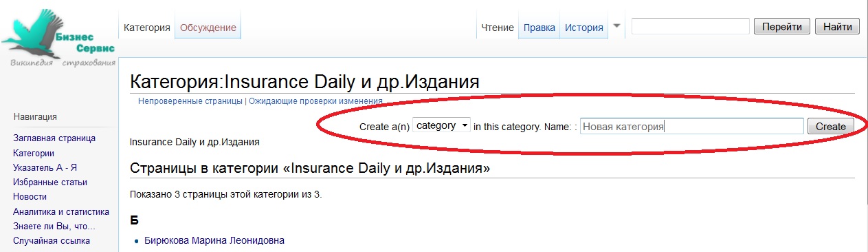
Task: Click the text Показано 3 страницы этой категории
Action: [x=226, y=194]
